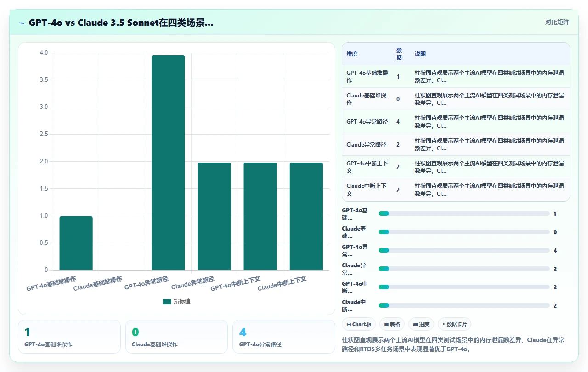Click the Claude中断... progress row label
This screenshot has height=372, width=588.
tap(354, 305)
